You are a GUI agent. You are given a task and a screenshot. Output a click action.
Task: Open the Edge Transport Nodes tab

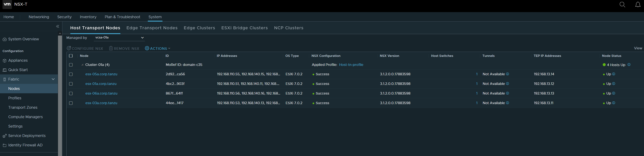152,28
